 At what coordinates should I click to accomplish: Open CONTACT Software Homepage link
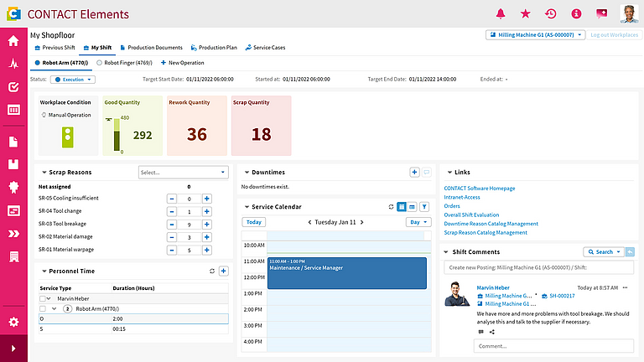tap(480, 189)
